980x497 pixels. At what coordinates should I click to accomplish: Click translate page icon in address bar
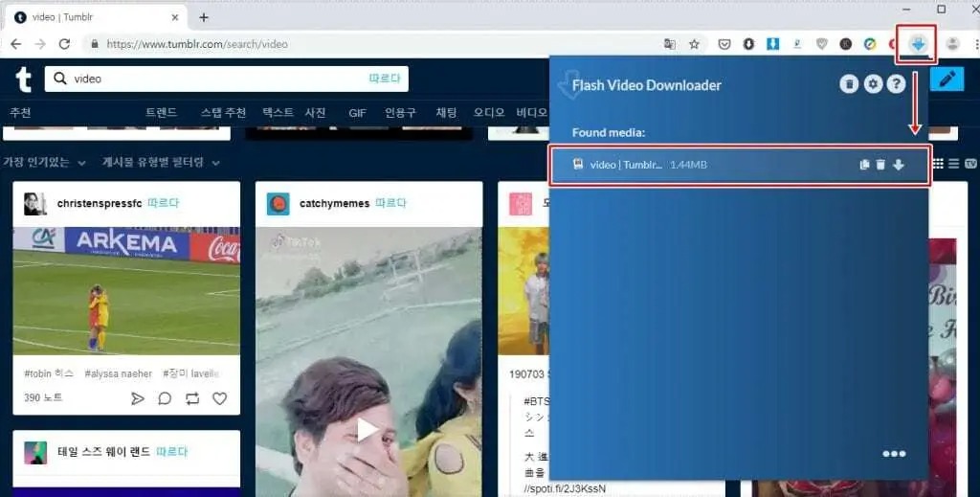pyautogui.click(x=669, y=44)
